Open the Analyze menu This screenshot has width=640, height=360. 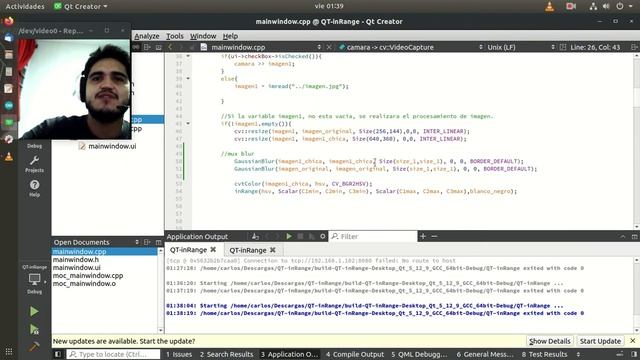click(147, 36)
